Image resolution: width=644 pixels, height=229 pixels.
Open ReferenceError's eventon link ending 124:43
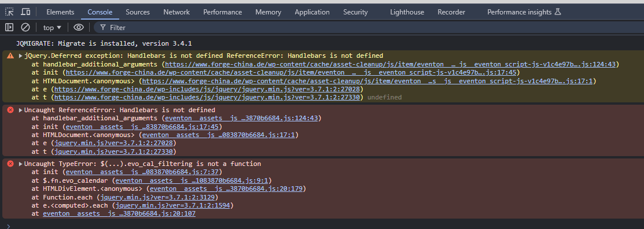pos(241,118)
